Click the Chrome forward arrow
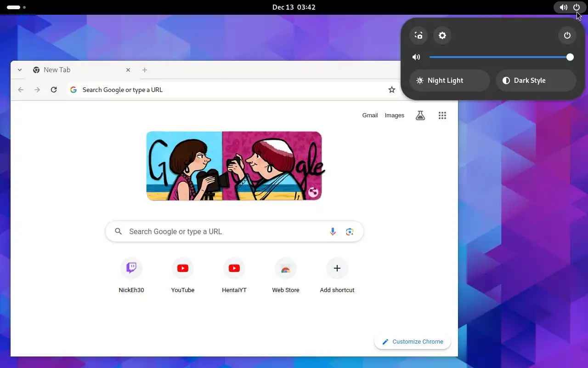Screen dimensions: 588x368 [37, 90]
